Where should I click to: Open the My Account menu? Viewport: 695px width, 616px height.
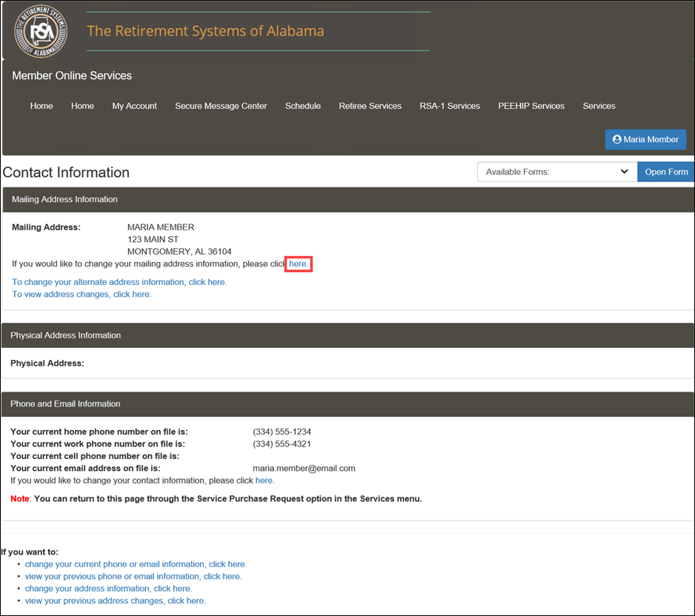coord(134,106)
